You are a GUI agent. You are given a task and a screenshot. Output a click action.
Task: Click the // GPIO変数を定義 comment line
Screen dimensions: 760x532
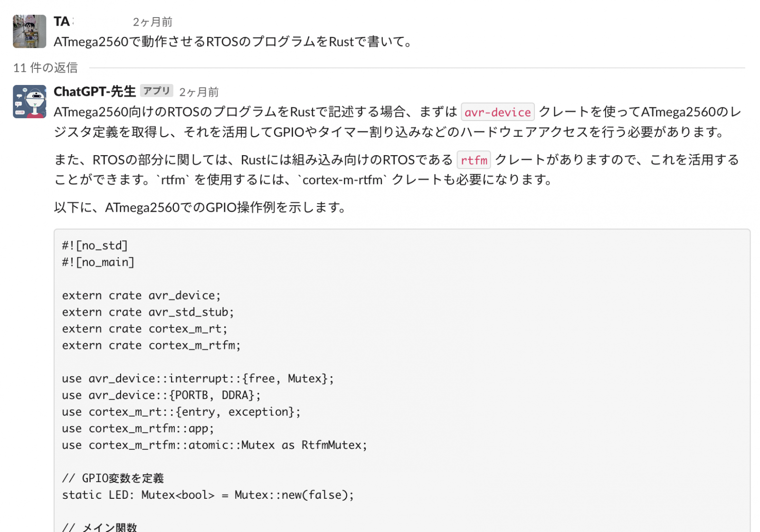point(113,478)
